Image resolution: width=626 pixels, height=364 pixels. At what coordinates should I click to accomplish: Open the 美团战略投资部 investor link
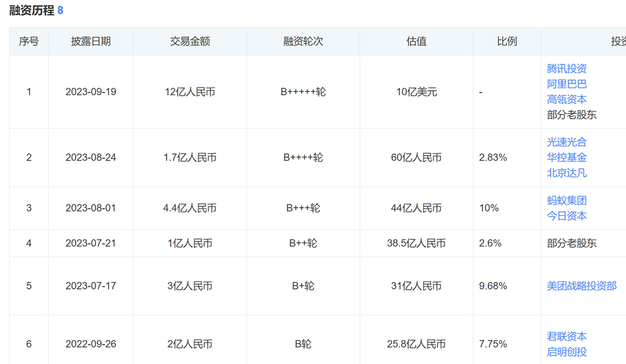pos(582,286)
